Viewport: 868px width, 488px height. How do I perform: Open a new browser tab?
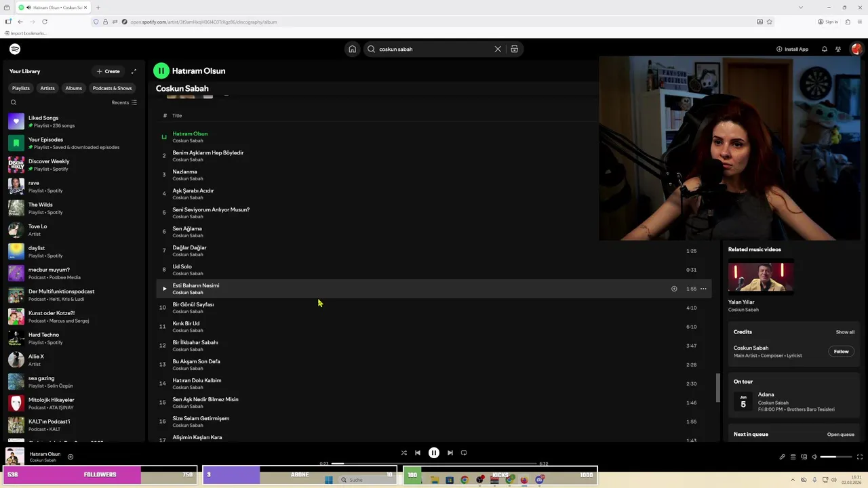[x=98, y=7]
